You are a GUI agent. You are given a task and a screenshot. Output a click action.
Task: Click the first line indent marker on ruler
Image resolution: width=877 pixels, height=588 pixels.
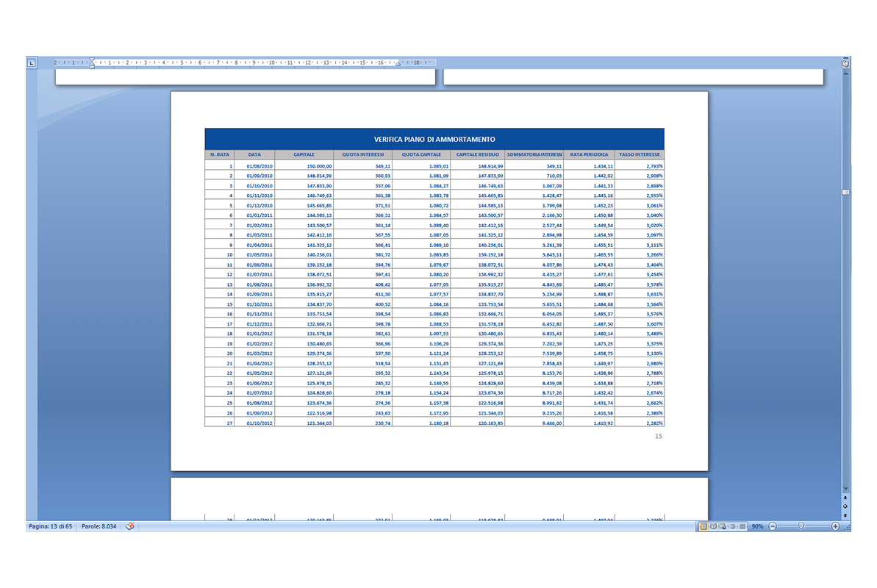click(93, 60)
